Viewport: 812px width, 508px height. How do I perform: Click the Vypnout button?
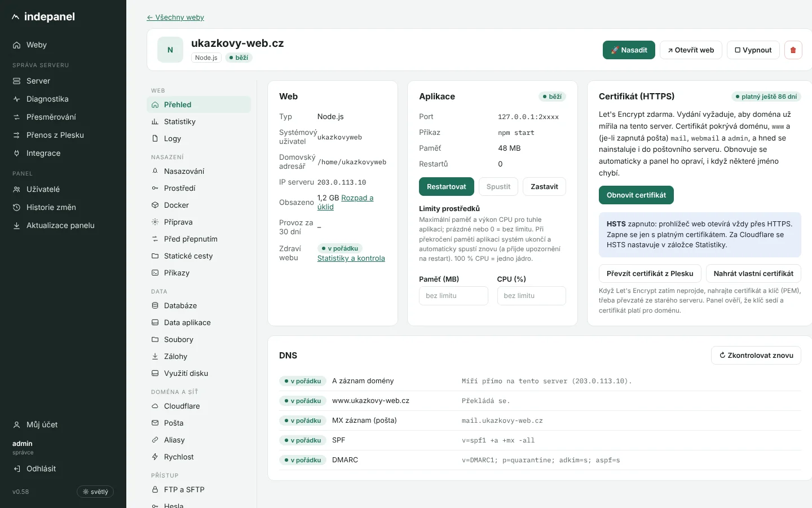[753, 50]
